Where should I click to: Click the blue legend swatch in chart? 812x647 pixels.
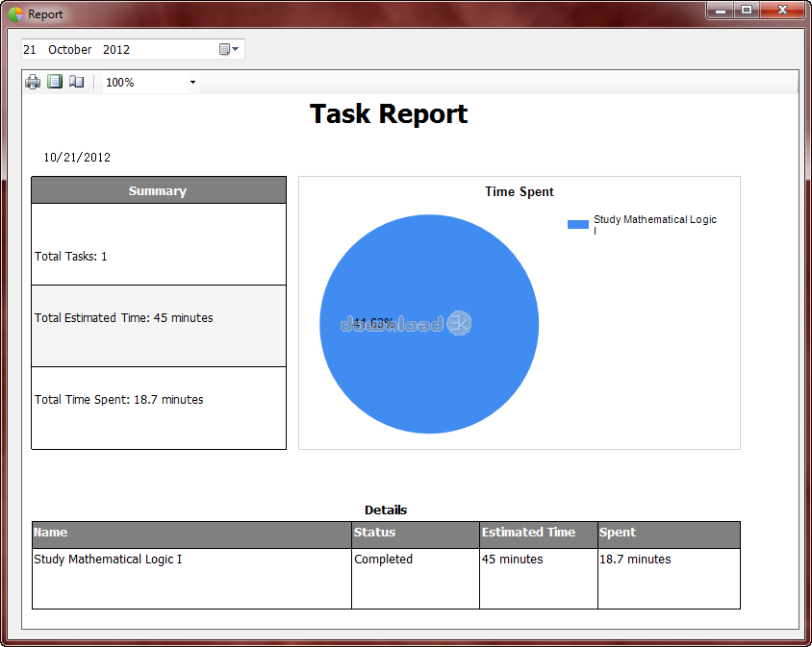[x=577, y=224]
